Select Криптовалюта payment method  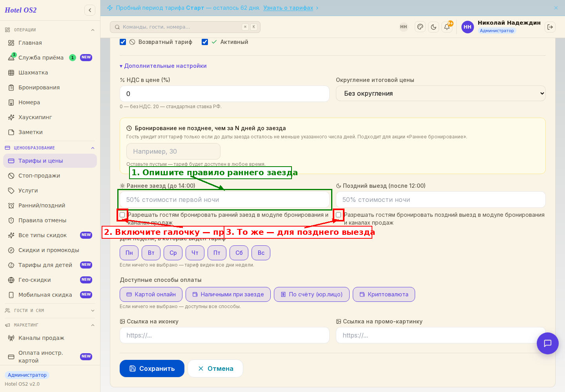tap(384, 294)
